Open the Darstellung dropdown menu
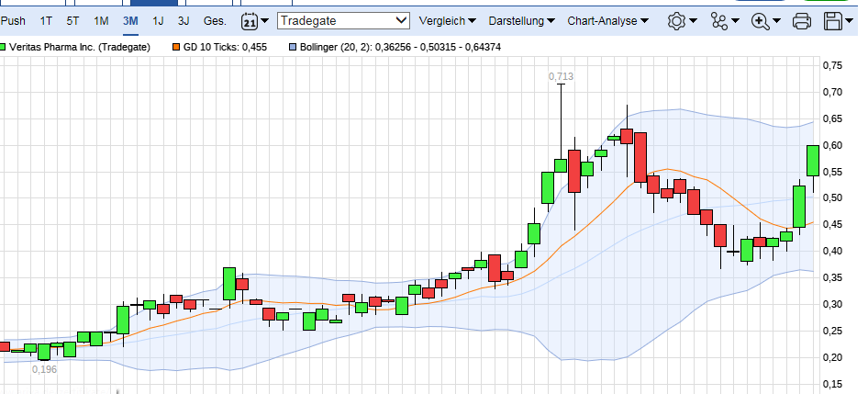The height and width of the screenshot is (394, 868). click(x=522, y=20)
